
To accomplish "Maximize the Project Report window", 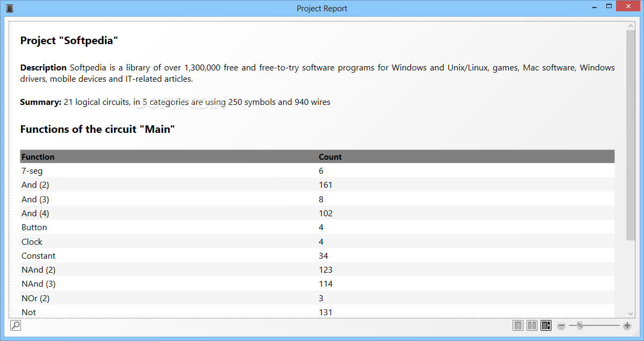I will tap(608, 6).
